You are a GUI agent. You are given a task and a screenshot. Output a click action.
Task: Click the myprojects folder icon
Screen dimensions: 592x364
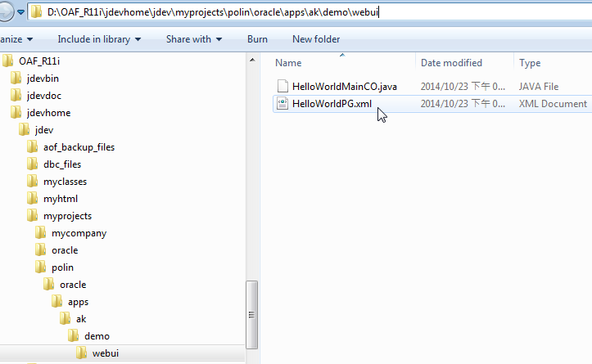[x=33, y=216]
